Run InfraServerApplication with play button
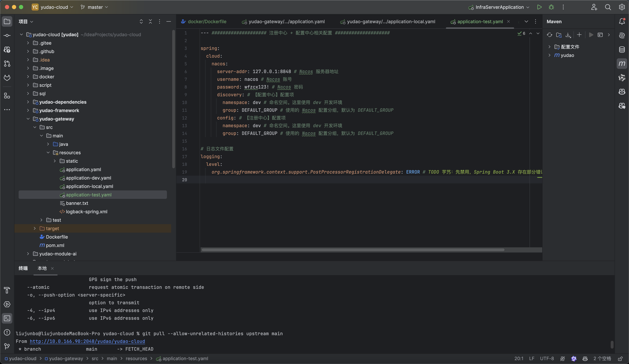This screenshot has width=629, height=364. [x=539, y=7]
